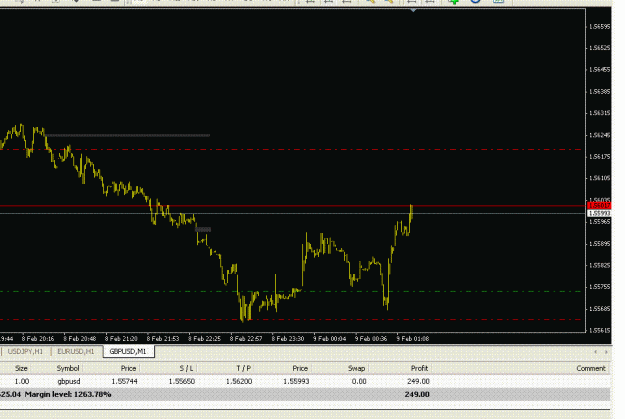
Task: Click the 1.56105 price scale label
Action: coord(600,178)
